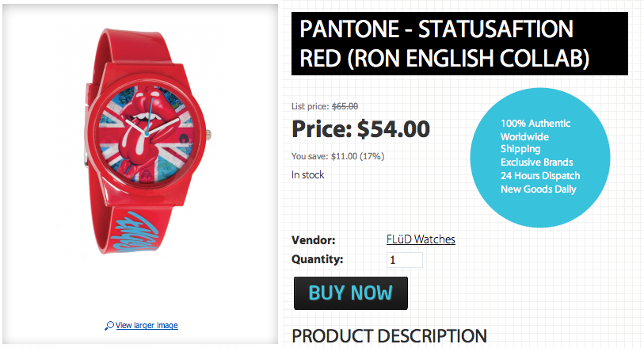This screenshot has width=644, height=348.
Task: Click the New Goods Daily badge text
Action: click(538, 189)
